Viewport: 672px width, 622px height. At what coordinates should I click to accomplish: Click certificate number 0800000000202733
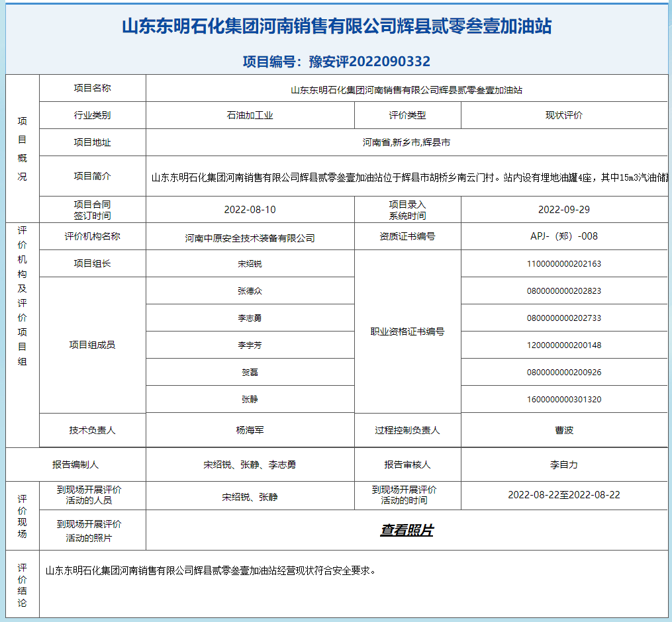[x=564, y=318]
